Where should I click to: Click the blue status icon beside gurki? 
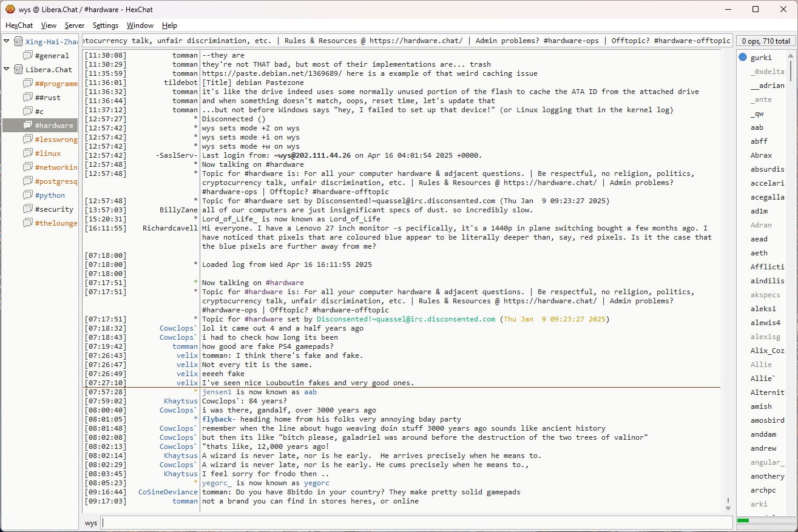(x=743, y=58)
